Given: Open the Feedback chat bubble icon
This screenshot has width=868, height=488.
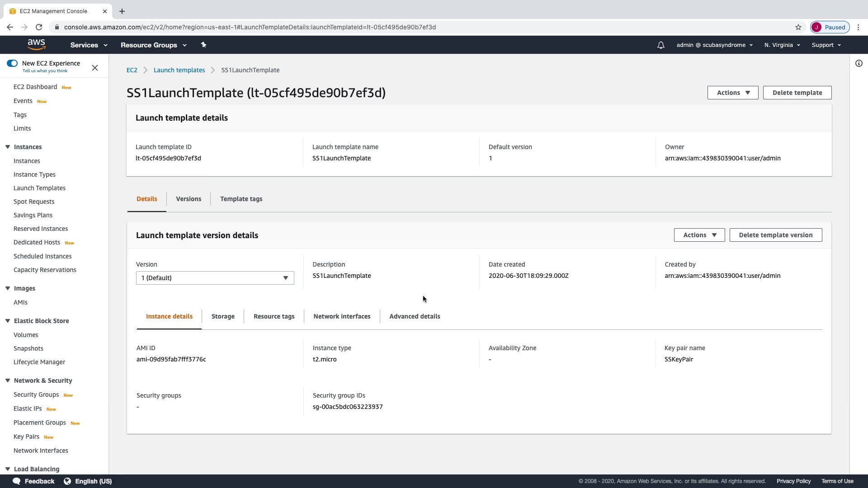Looking at the screenshot, I should pyautogui.click(x=17, y=481).
